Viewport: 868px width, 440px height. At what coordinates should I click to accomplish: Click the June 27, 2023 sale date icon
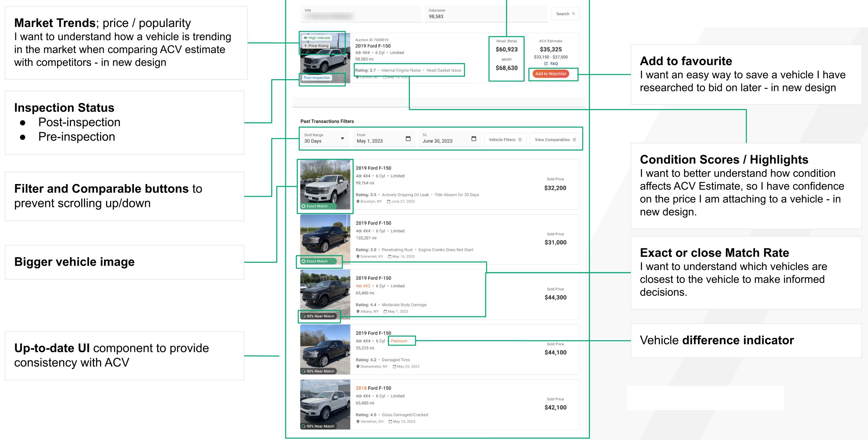(x=388, y=202)
